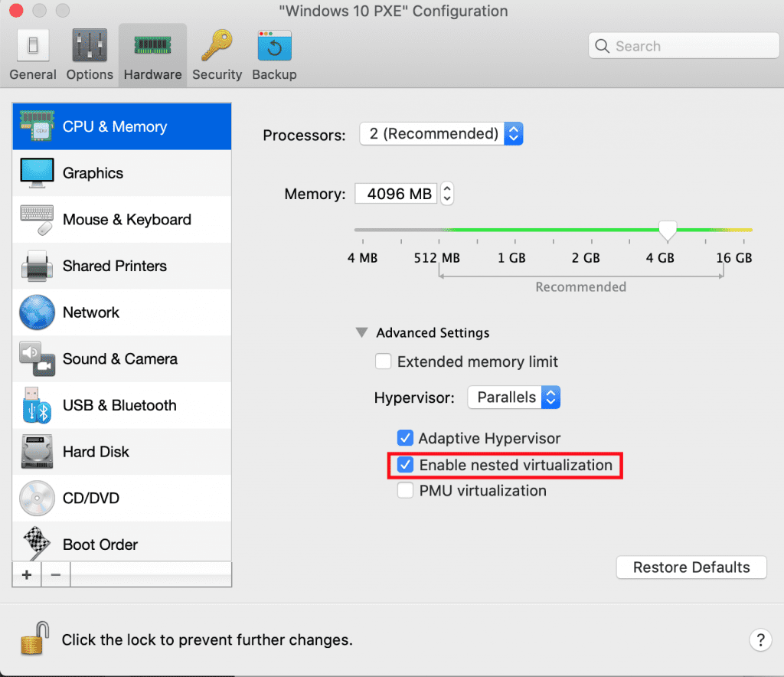784x677 pixels.
Task: Select the Shared Printers icon
Action: tap(37, 266)
